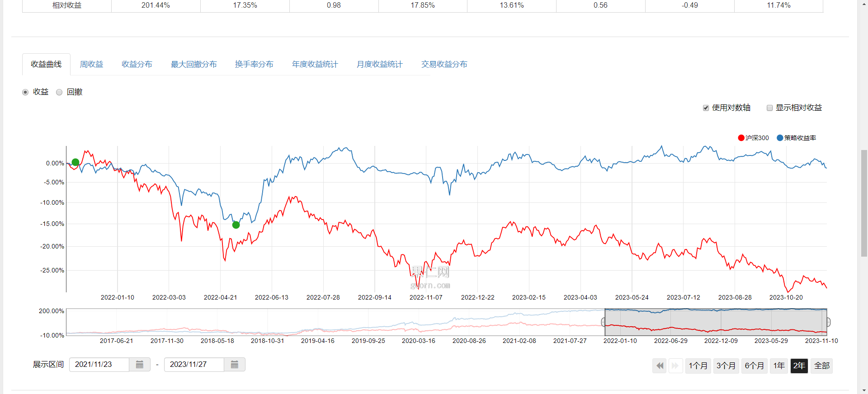Click the left handle of range selector
The image size is (868, 394).
point(604,322)
